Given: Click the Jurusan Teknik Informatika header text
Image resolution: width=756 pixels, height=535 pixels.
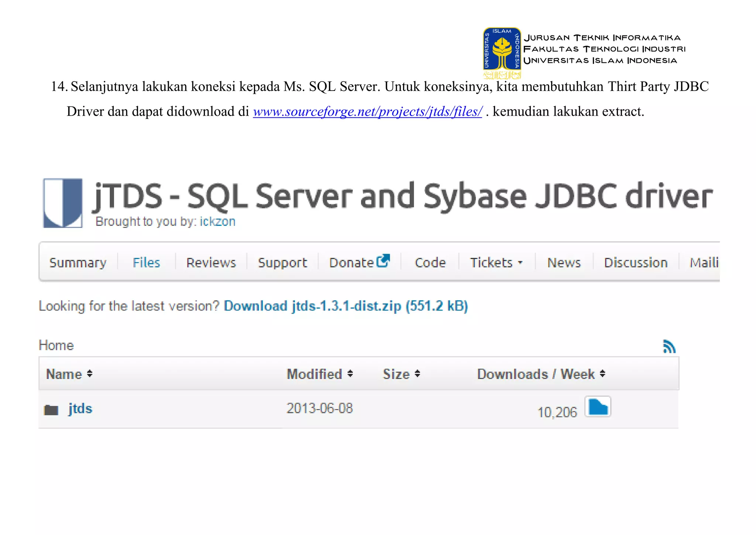Looking at the screenshot, I should 602,38.
